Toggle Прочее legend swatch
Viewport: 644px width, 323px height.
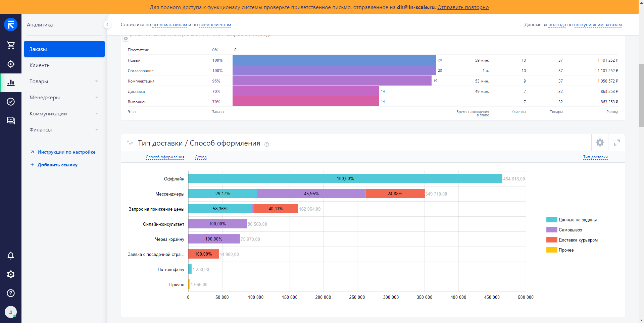pos(552,250)
